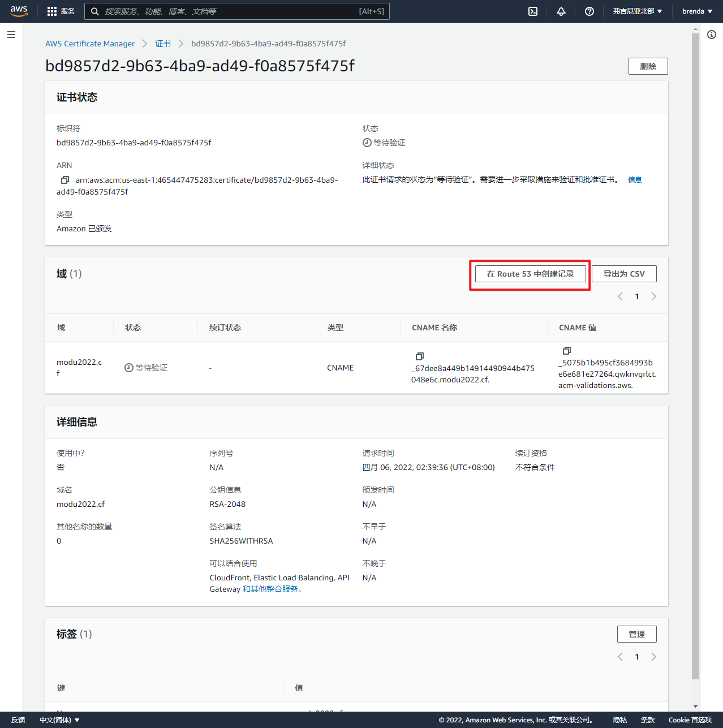Click the RSA-2048 public key value
The image size is (723, 728).
[x=227, y=504]
